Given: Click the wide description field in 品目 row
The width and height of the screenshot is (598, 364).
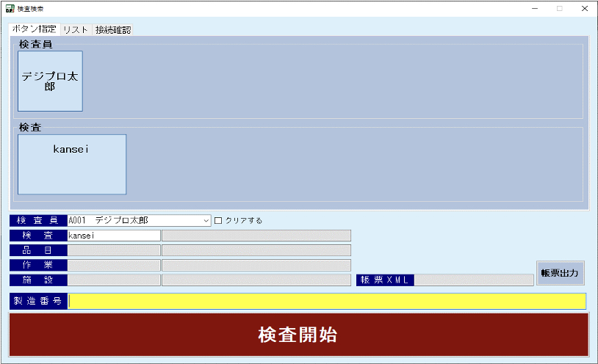Looking at the screenshot, I should [256, 250].
